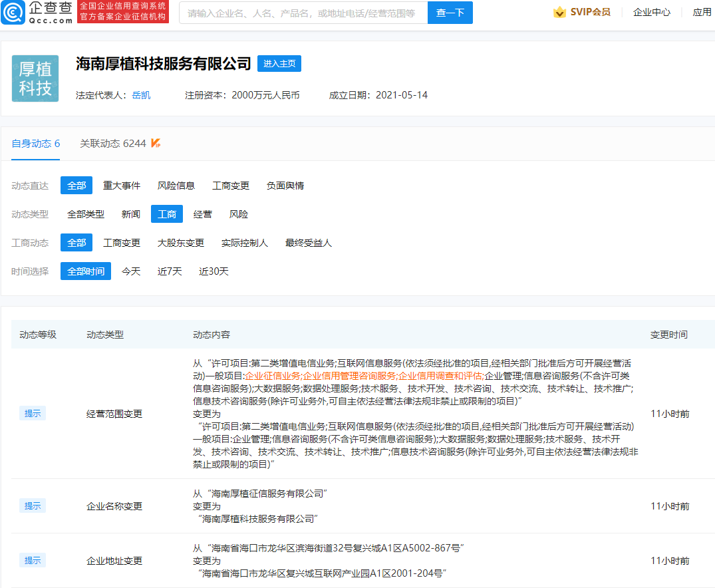Click the 查一下 search button
The height and width of the screenshot is (588, 715).
tap(450, 13)
